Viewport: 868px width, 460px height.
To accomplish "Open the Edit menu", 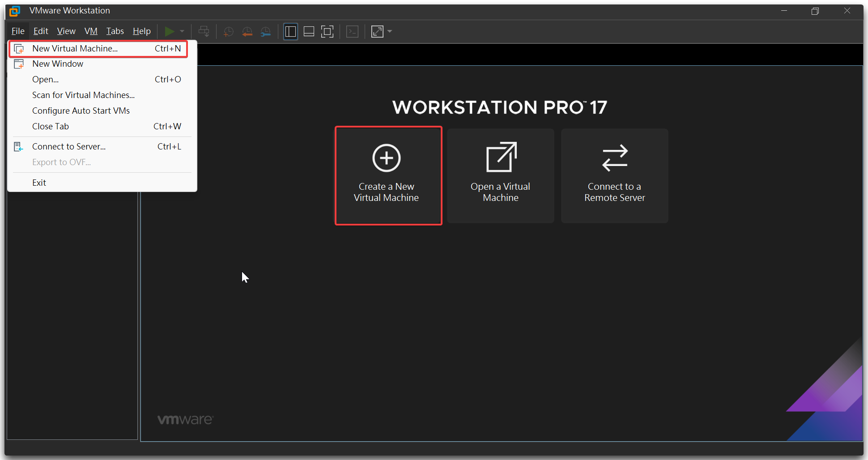I will (41, 31).
